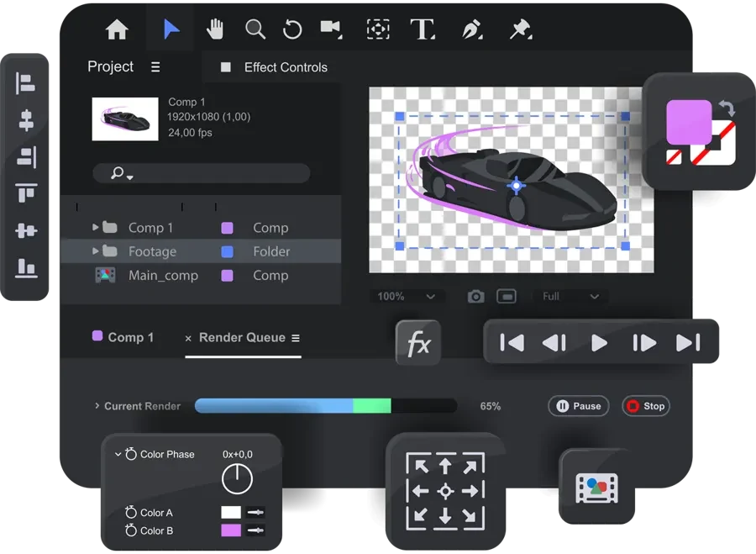Align layers to horizontal center
This screenshot has width=756, height=554.
point(26,119)
